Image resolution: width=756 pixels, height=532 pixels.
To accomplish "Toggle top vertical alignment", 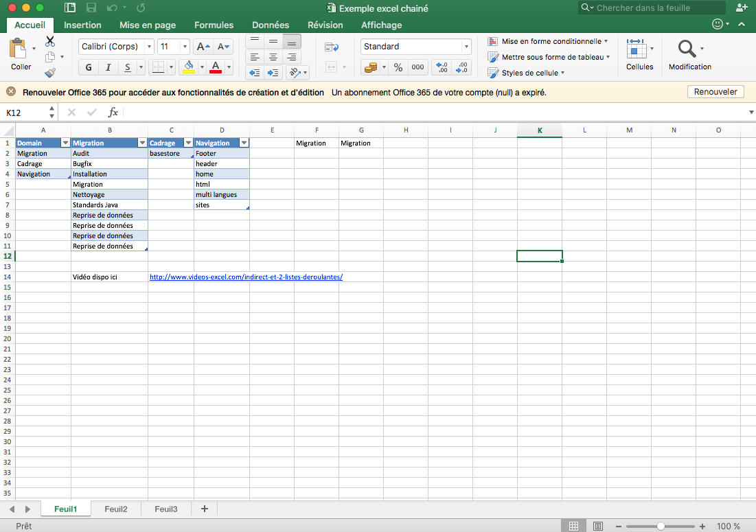I will pyautogui.click(x=255, y=41).
